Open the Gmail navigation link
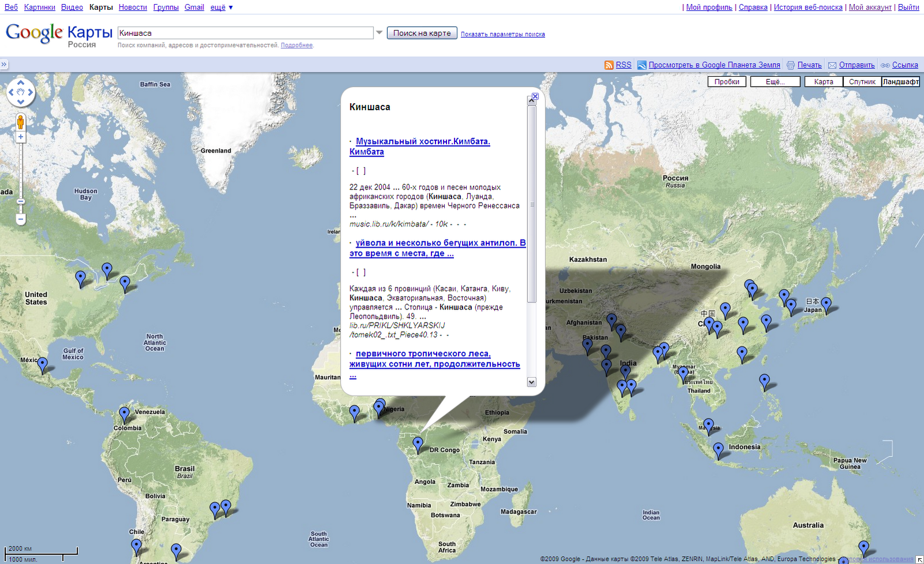This screenshot has height=564, width=924. 195,8
